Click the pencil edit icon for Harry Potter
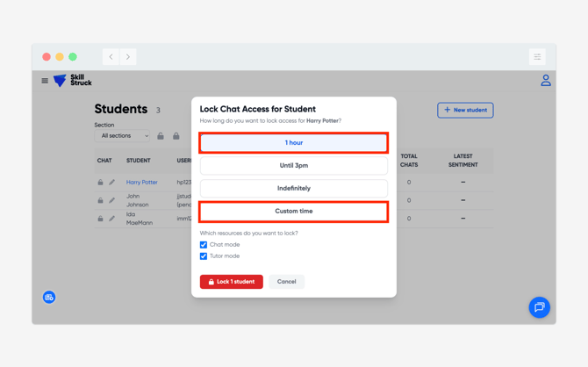The height and width of the screenshot is (367, 588). [111, 183]
